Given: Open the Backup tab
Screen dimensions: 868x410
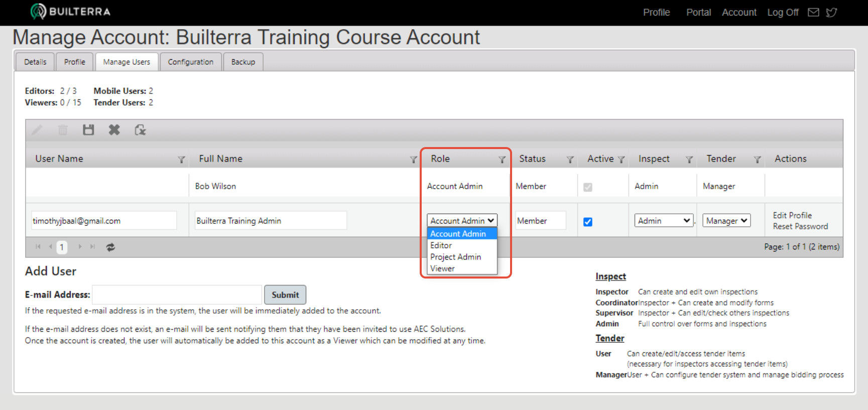Looking at the screenshot, I should (x=243, y=62).
